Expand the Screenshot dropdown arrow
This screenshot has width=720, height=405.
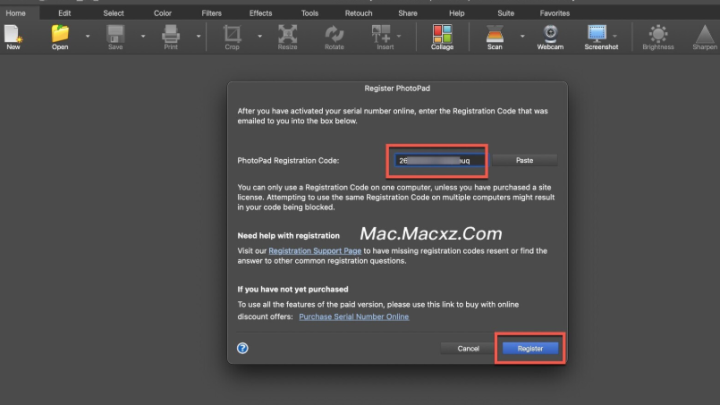(x=615, y=36)
